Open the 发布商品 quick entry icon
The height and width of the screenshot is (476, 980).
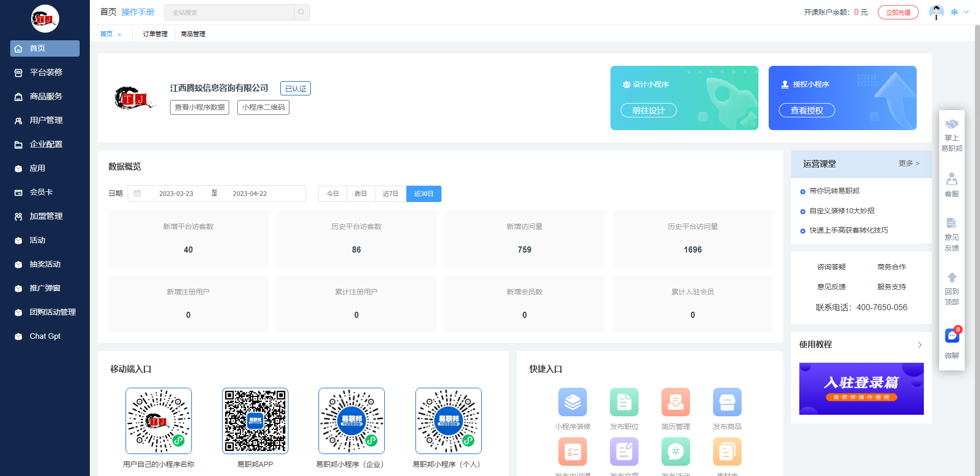(x=727, y=402)
